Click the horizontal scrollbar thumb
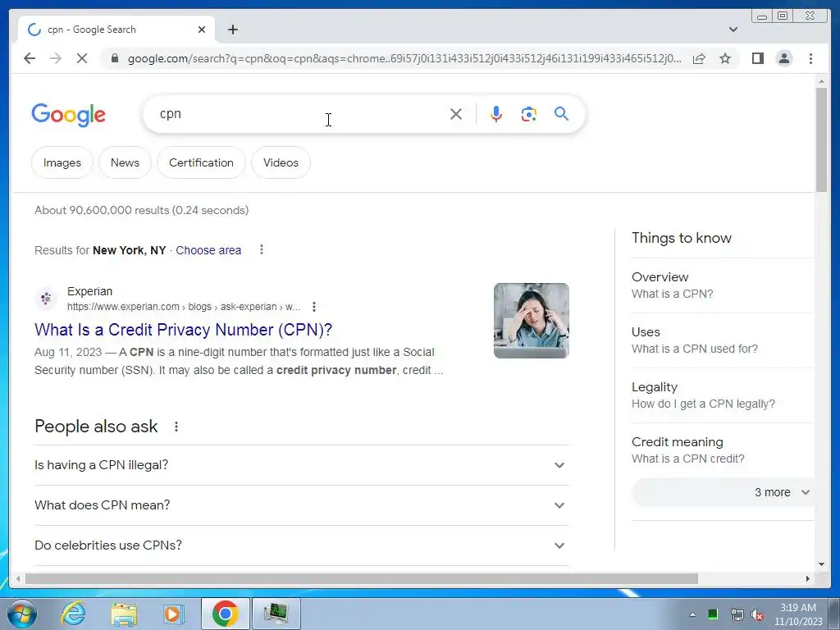 click(362, 578)
